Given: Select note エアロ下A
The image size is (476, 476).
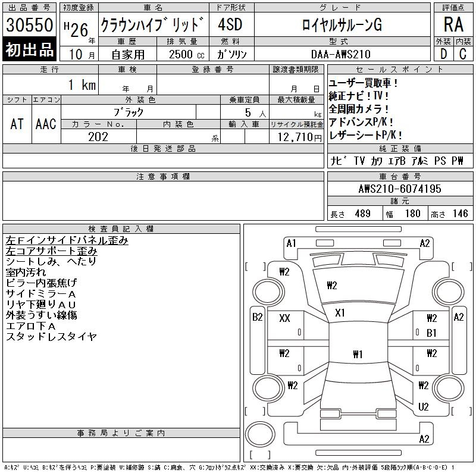Looking at the screenshot, I should (x=31, y=326).
